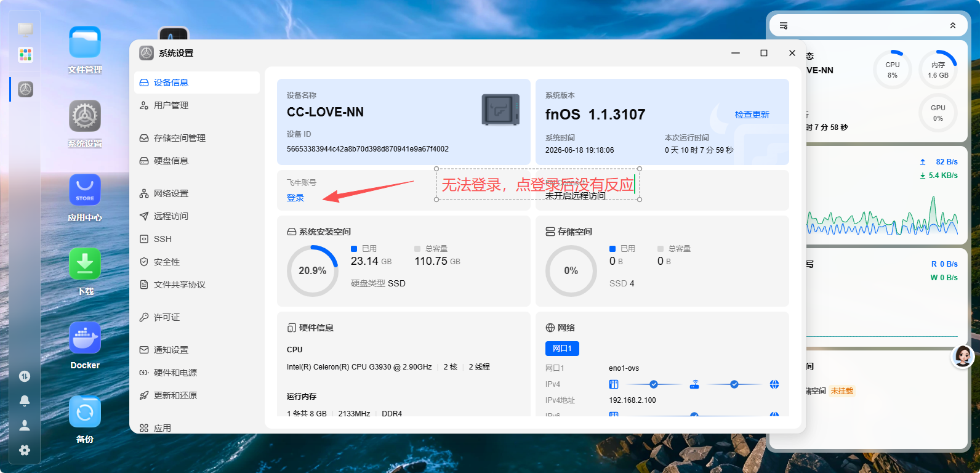
Task: Open the gear settings icon in dock
Action: click(25, 450)
